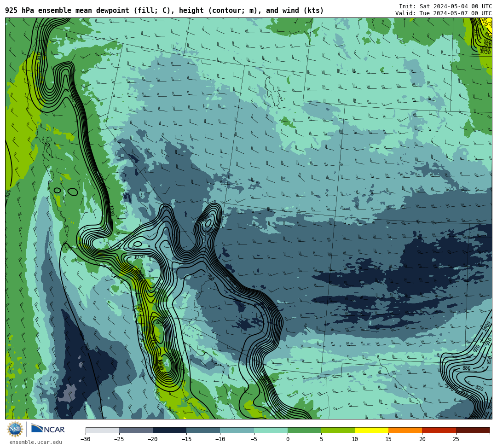Select the -5 to 0 mint swatch
Viewport: 497px width, 448px height.
coord(271,430)
